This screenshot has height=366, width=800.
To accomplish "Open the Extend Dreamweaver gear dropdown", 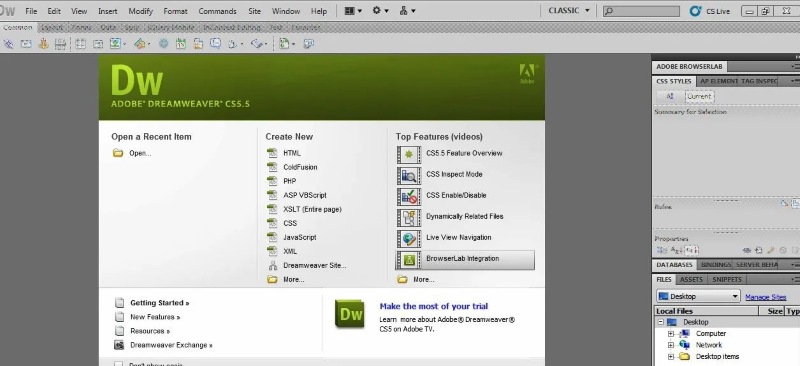I will [x=380, y=11].
